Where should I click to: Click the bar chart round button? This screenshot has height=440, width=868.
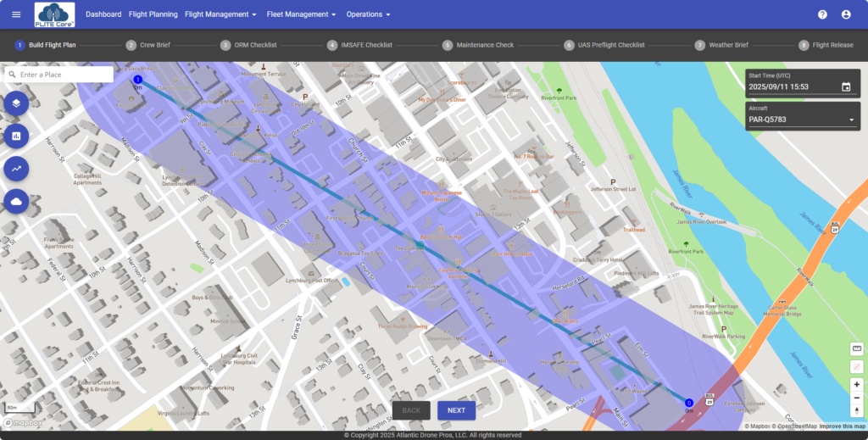(x=16, y=136)
